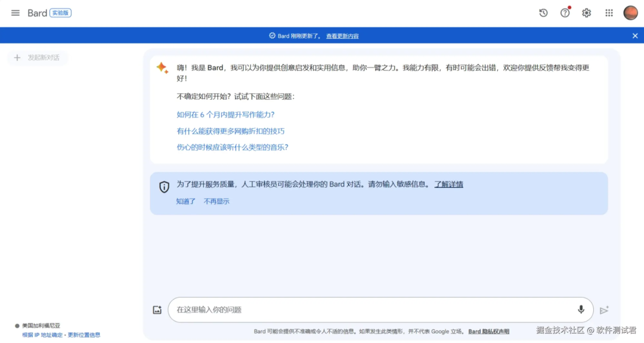Close the blue update banner
This screenshot has height=343, width=644.
(635, 36)
